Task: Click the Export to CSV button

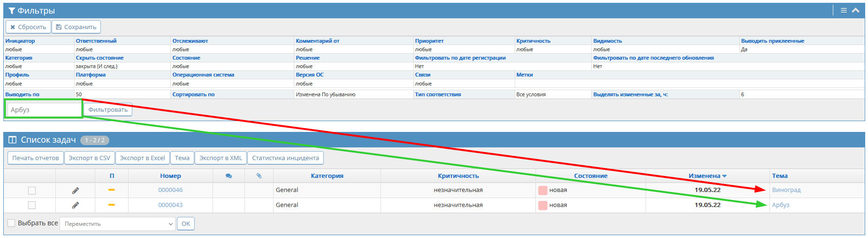Action: 89,158
